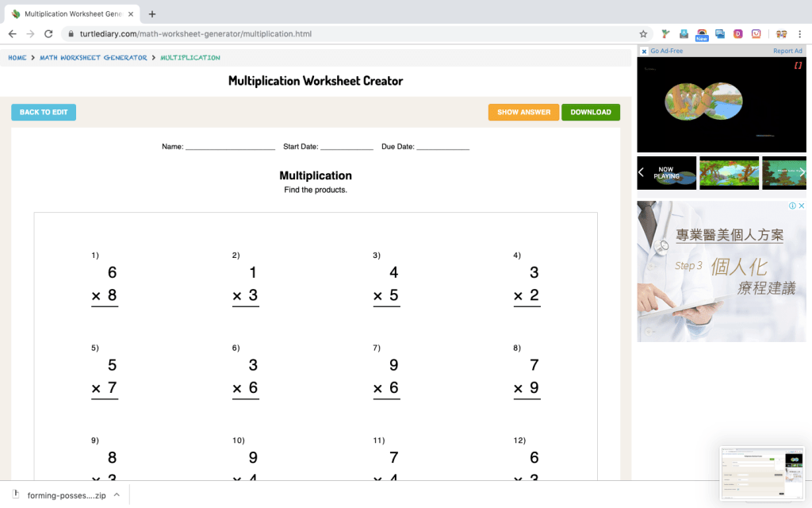Download the multiplication worksheet
Viewport: 812px width, 508px height.
coord(591,112)
